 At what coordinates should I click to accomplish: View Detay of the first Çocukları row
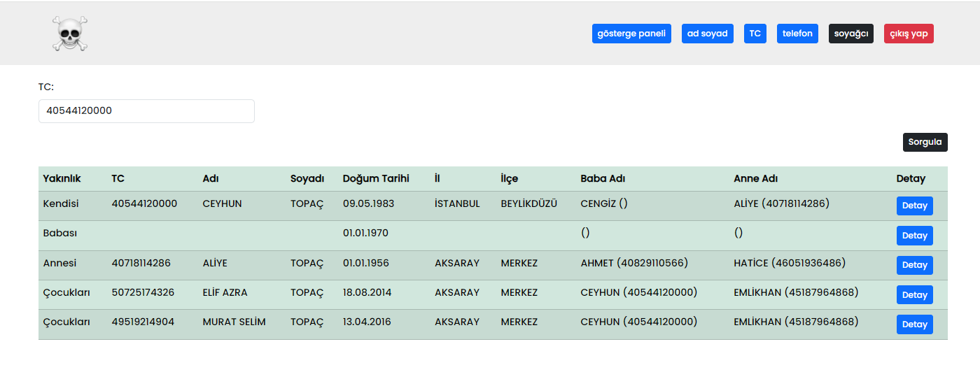914,295
